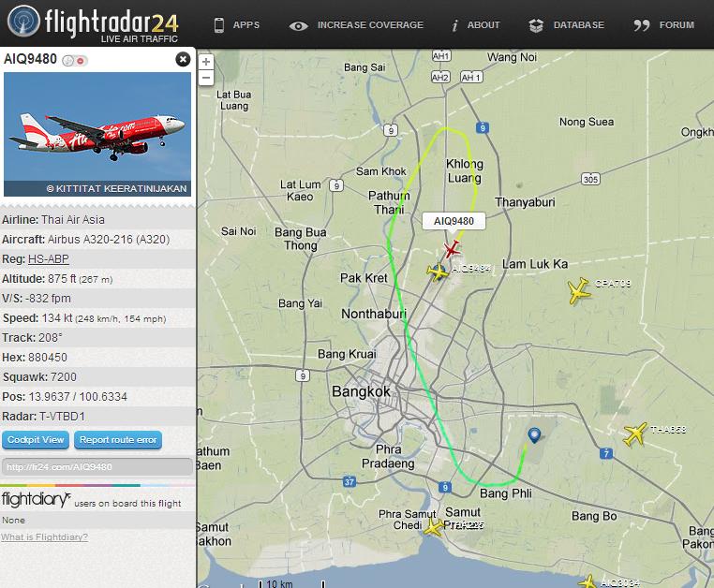Open the Increase Coverage page
This screenshot has height=588, width=714.
pos(356,25)
